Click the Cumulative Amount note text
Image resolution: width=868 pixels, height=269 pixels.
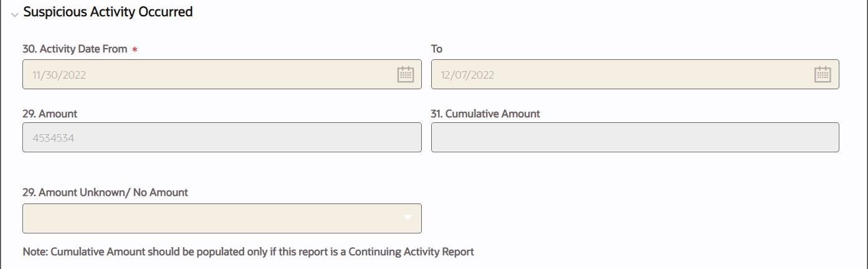click(248, 252)
